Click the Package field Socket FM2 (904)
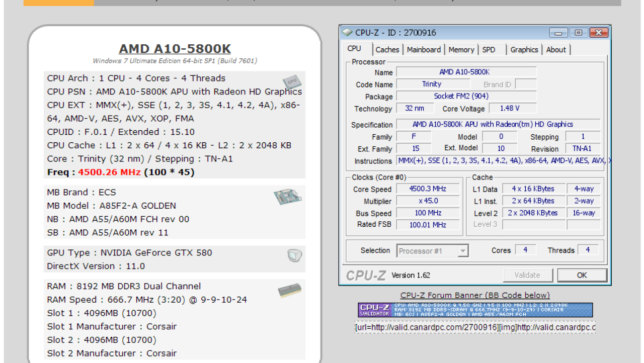644x363 pixels. click(466, 96)
